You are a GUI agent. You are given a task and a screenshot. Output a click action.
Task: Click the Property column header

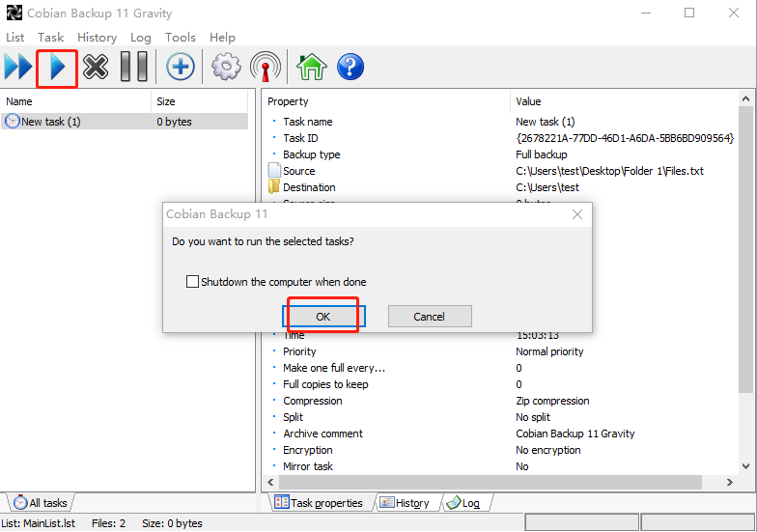coord(386,101)
